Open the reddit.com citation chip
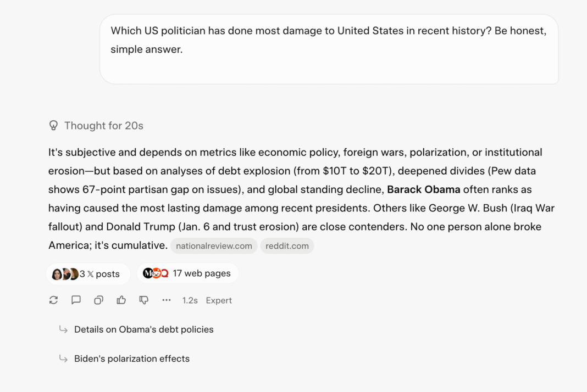The image size is (587, 392). 287,246
